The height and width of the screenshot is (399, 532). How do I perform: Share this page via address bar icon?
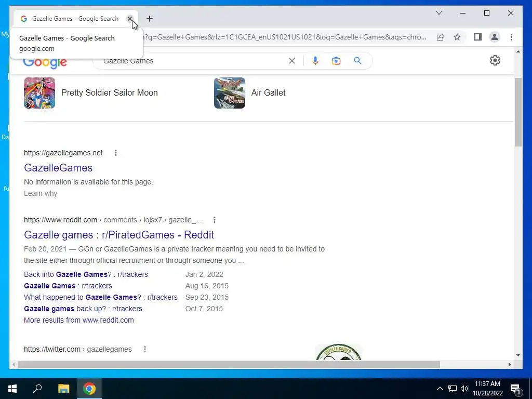(441, 37)
